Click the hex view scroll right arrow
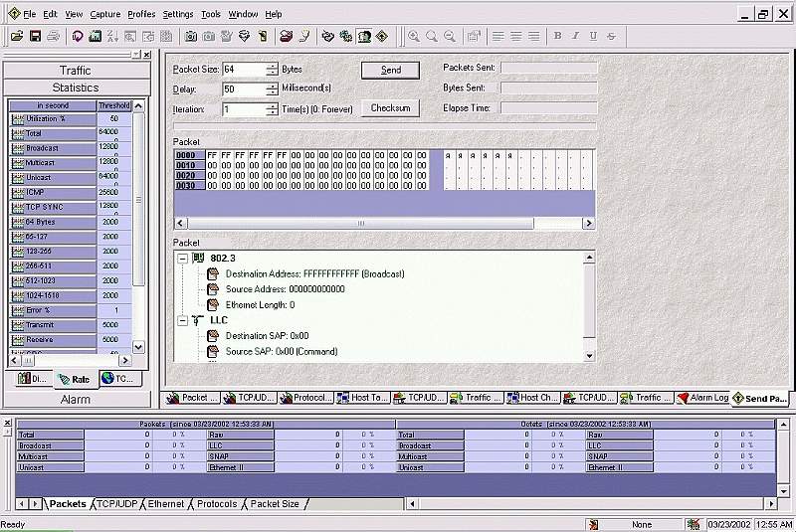The image size is (796, 532). (588, 223)
